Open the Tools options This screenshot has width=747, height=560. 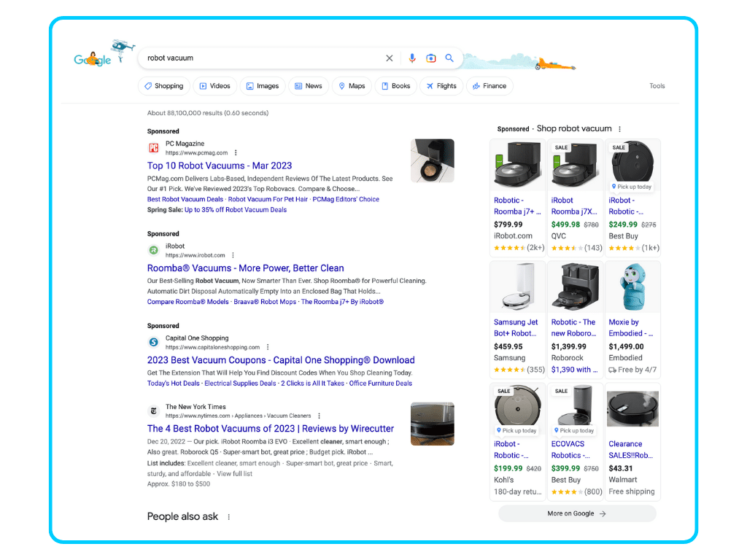(657, 86)
